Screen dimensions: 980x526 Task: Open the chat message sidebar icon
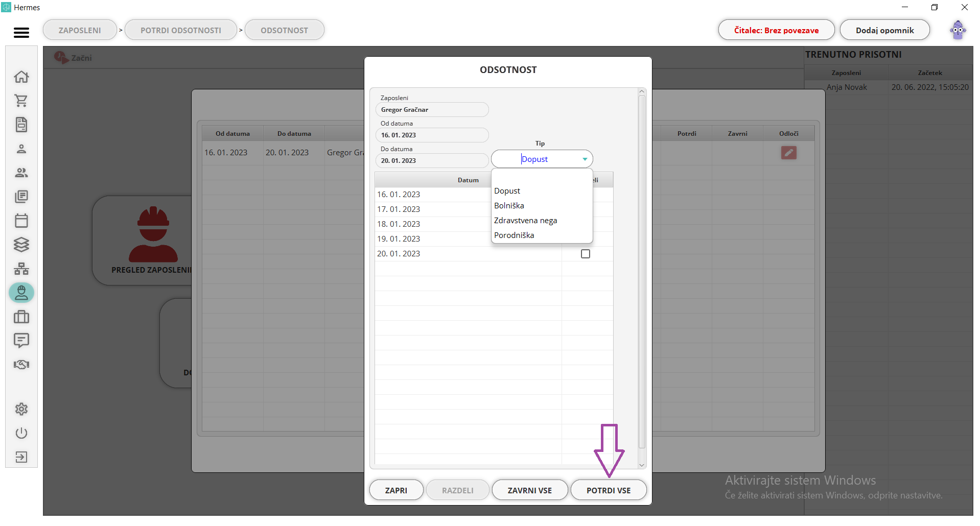(x=21, y=341)
